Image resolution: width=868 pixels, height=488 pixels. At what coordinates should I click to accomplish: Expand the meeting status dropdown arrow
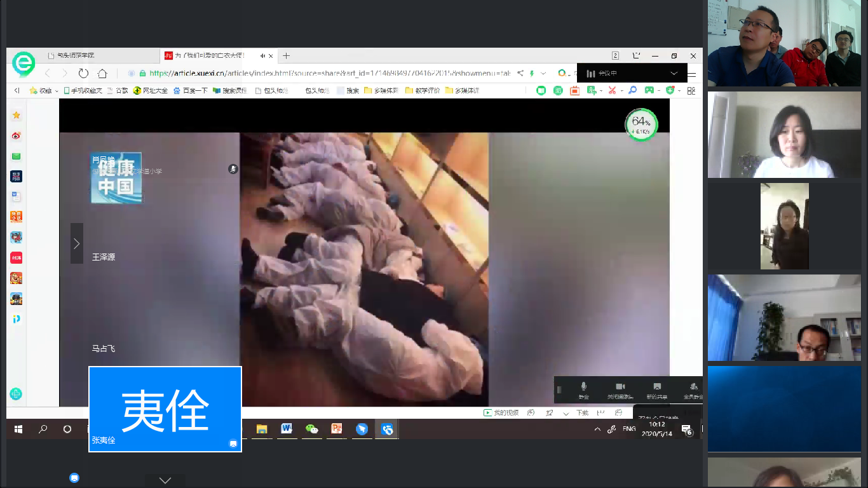point(674,74)
